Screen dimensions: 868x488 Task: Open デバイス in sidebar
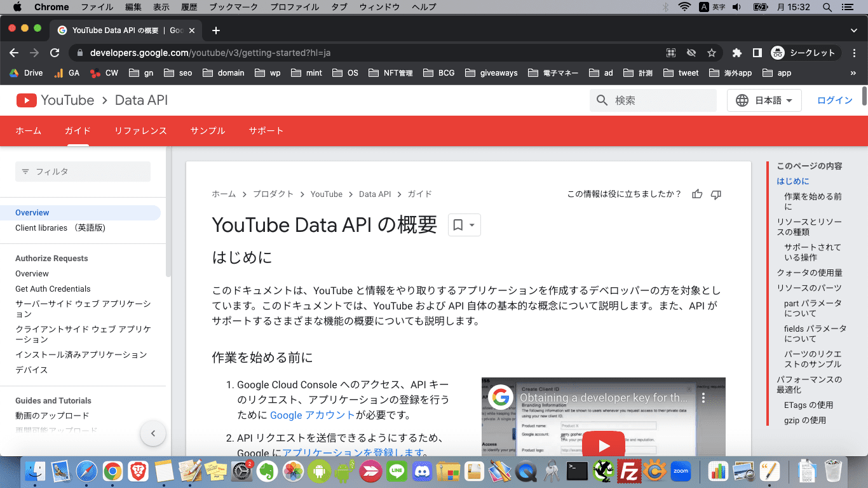(32, 370)
